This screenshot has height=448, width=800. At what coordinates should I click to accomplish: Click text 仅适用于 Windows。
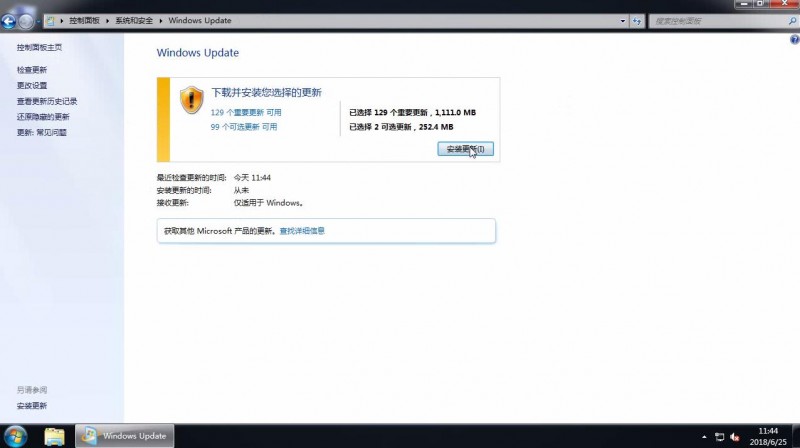pos(269,203)
